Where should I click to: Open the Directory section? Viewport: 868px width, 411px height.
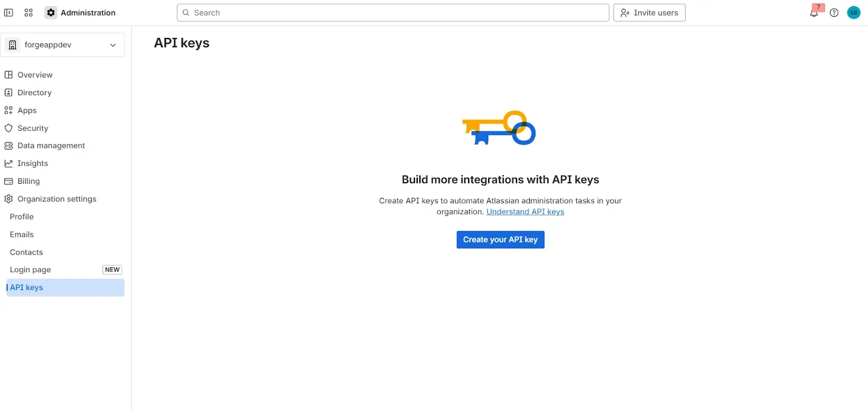[x=34, y=93]
